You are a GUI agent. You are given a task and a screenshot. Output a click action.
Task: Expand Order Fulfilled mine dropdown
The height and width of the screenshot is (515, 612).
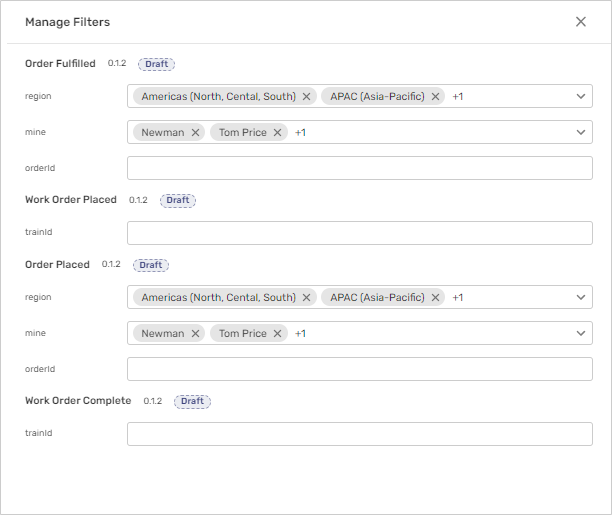point(581,133)
